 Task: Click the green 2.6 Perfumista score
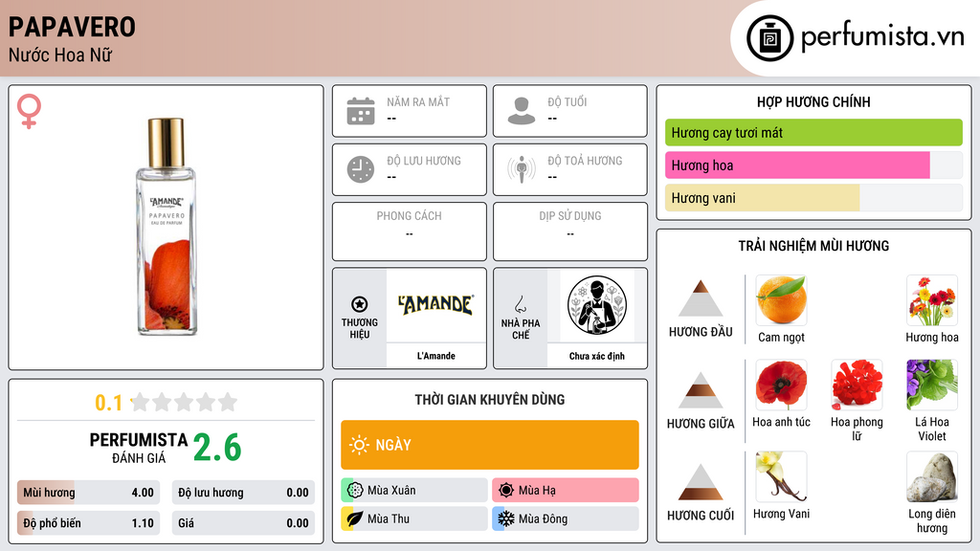coord(217,448)
